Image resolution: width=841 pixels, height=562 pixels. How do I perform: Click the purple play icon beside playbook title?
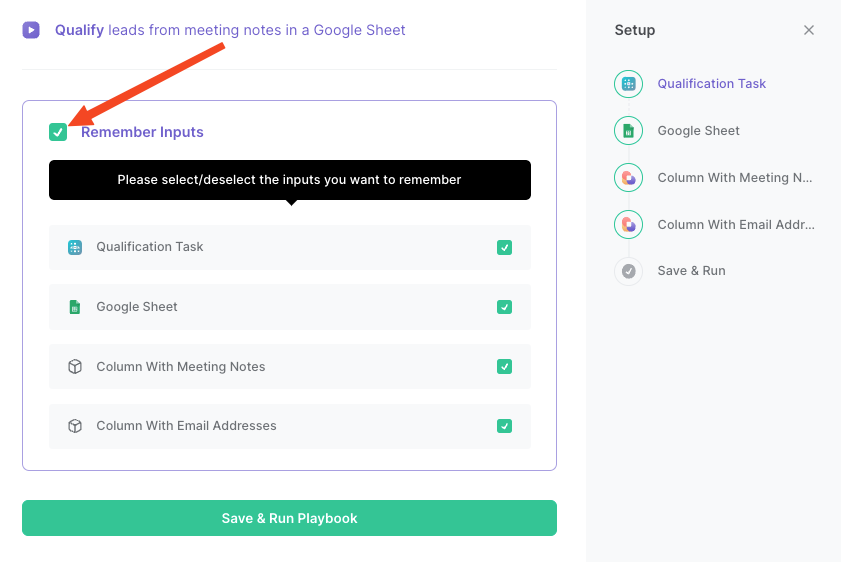31,30
